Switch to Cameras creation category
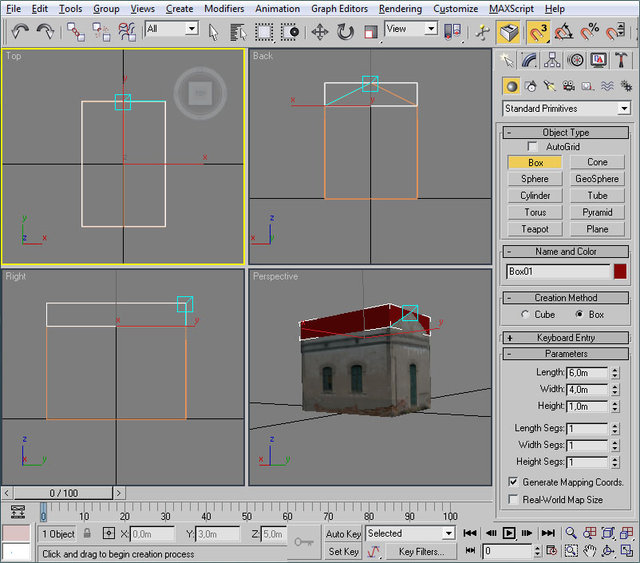 [568, 86]
